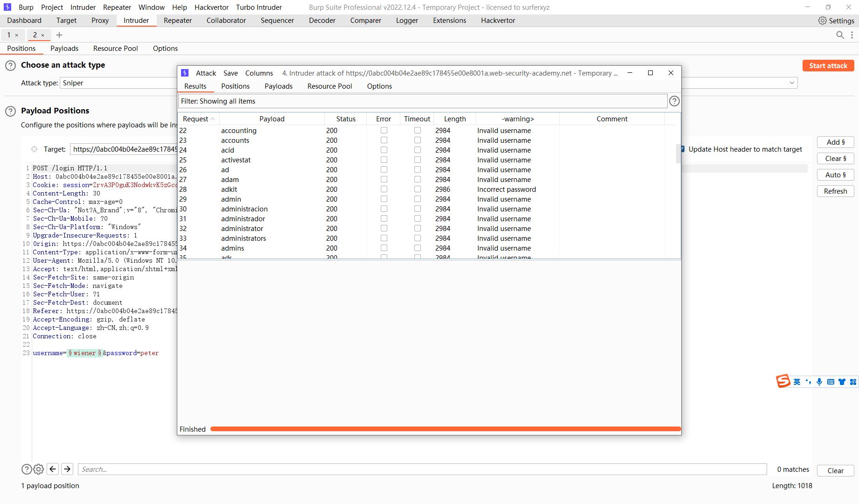Close Intruder tab 1

pos(17,35)
